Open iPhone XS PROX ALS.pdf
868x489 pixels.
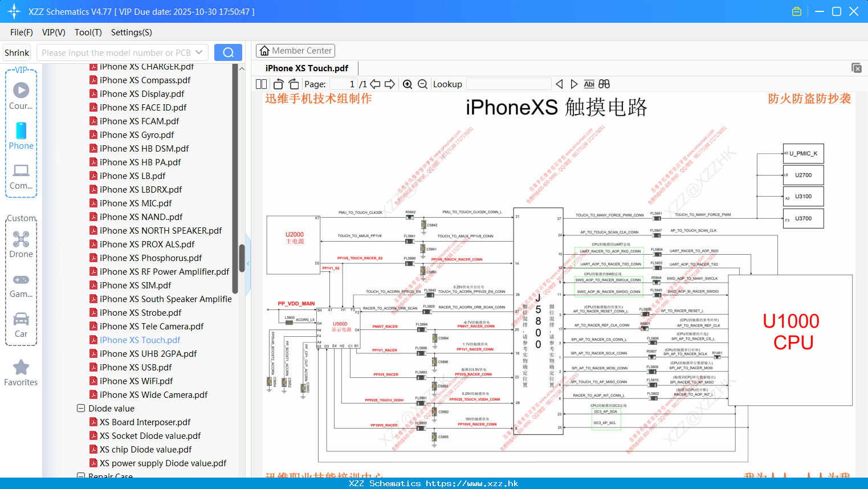147,244
